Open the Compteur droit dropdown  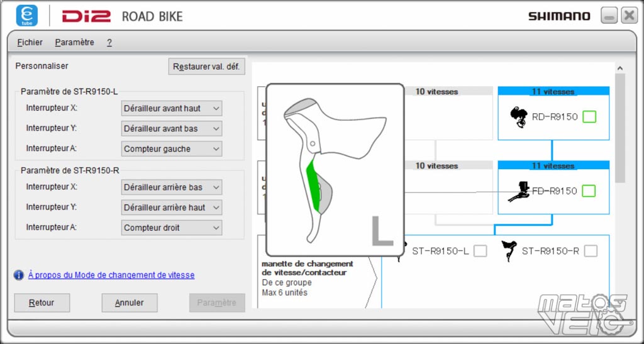pos(172,228)
